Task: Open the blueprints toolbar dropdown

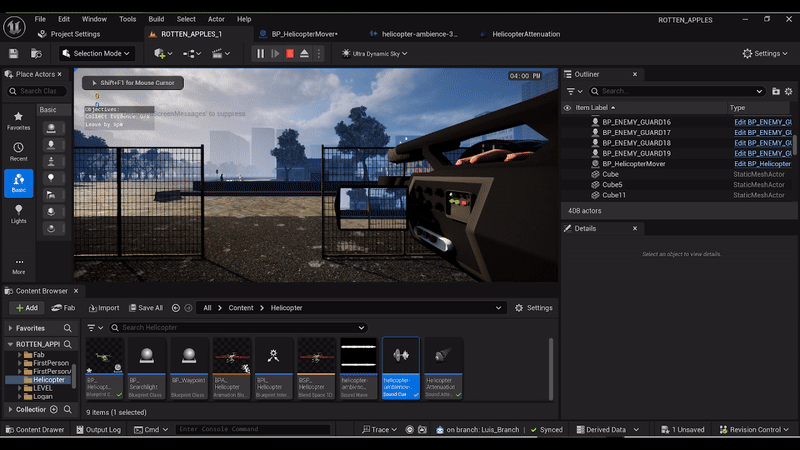Action: point(192,54)
